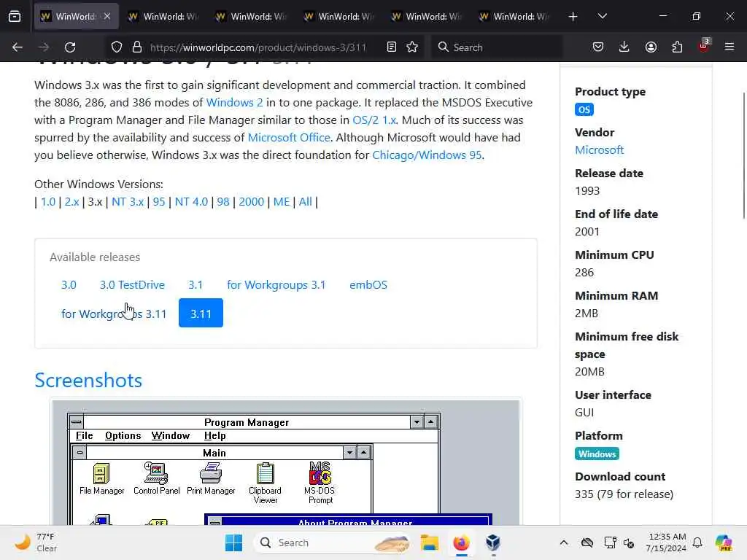Select for Workgroups 3.11 release
Image resolution: width=747 pixels, height=560 pixels.
coord(114,314)
